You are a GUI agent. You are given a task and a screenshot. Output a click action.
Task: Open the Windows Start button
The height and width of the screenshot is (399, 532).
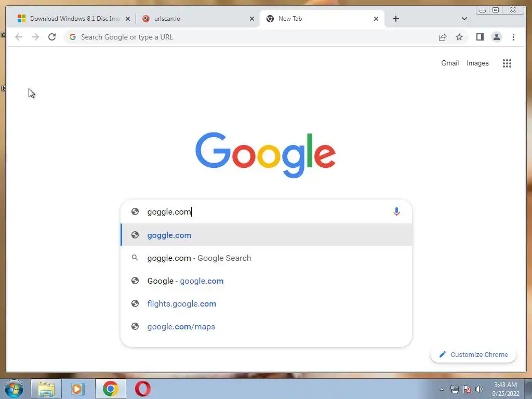tap(14, 389)
